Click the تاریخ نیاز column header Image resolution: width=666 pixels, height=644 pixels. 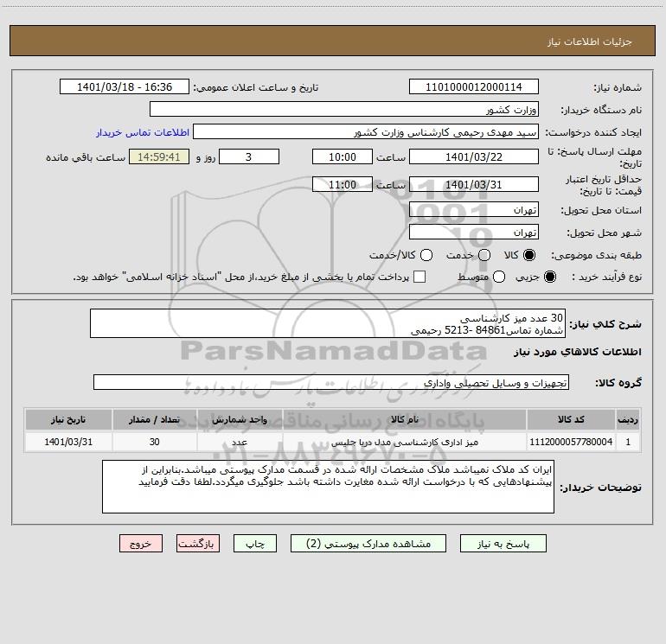(68, 419)
